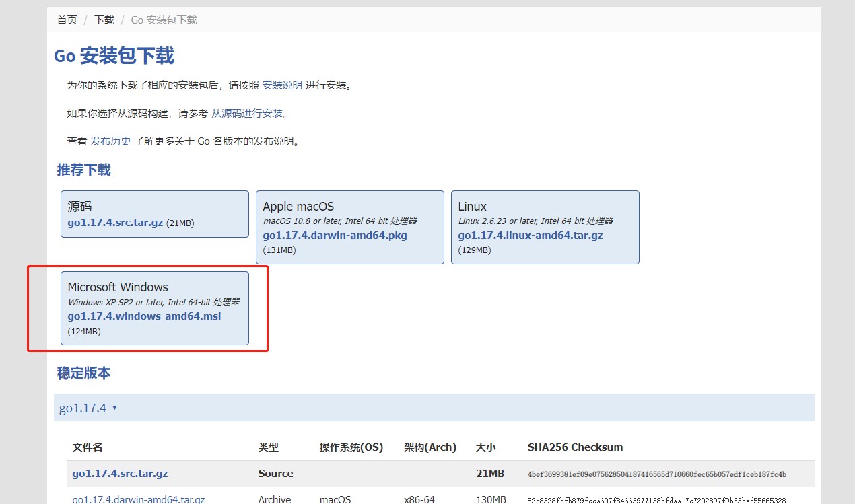Image resolution: width=855 pixels, height=504 pixels.
Task: Select the 大小 column header
Action: click(486, 447)
